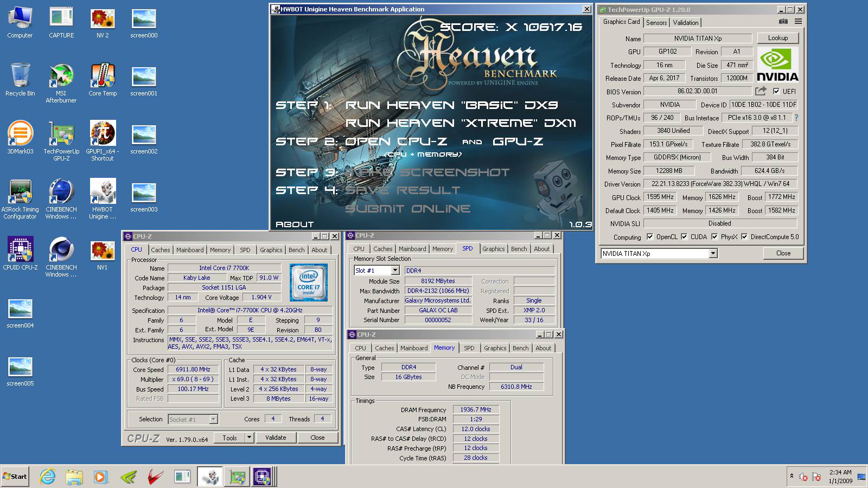868x488 pixels.
Task: Click RUN HEAVEN "XTREME" DX11
Action: pos(461,123)
